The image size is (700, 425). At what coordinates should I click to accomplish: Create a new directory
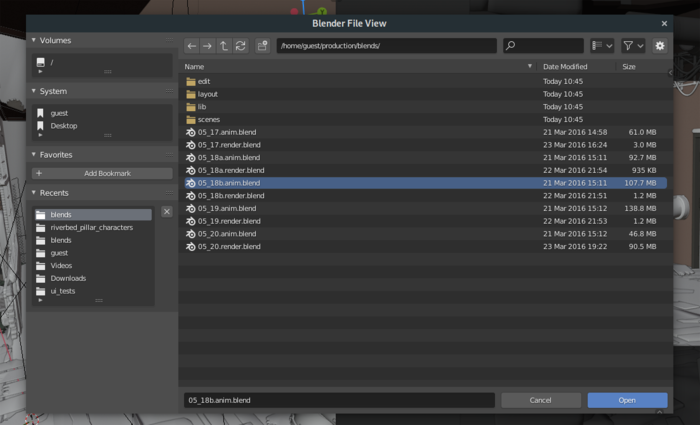(x=262, y=46)
